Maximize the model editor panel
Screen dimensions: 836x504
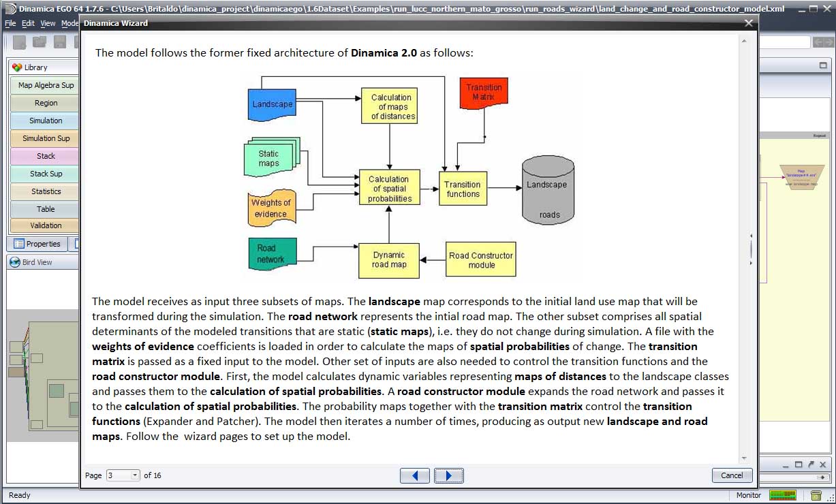824,66
